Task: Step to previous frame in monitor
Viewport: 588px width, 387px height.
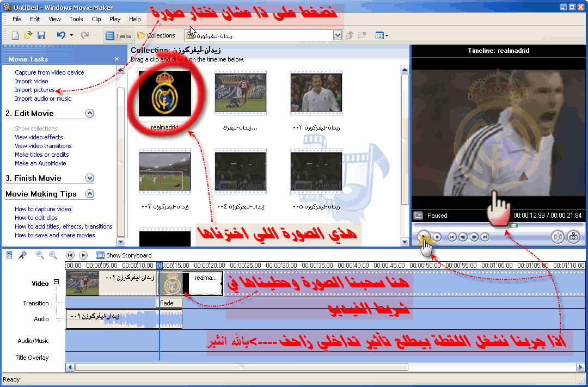Action: (463, 237)
